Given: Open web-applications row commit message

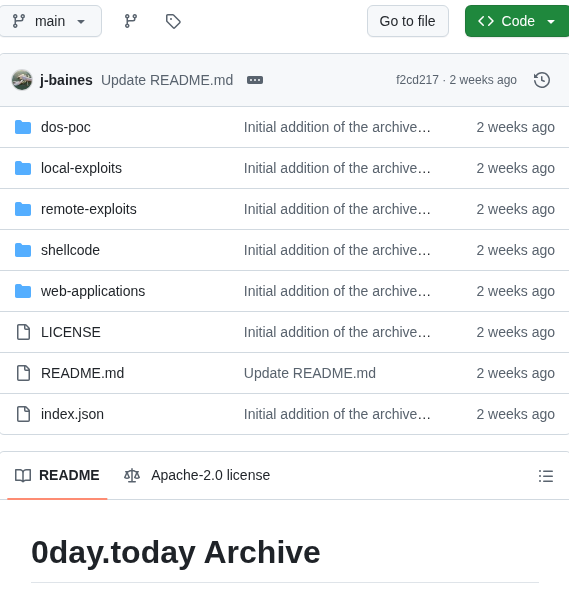Looking at the screenshot, I should coord(337,291).
